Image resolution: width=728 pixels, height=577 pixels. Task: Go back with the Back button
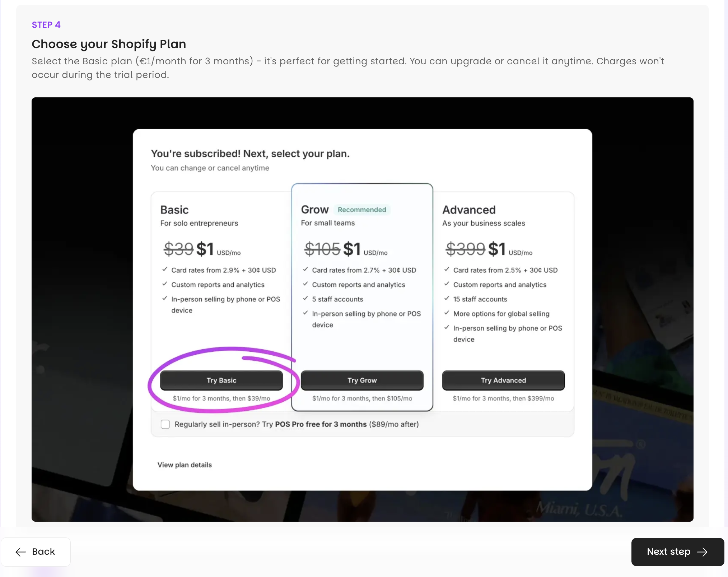tap(36, 552)
